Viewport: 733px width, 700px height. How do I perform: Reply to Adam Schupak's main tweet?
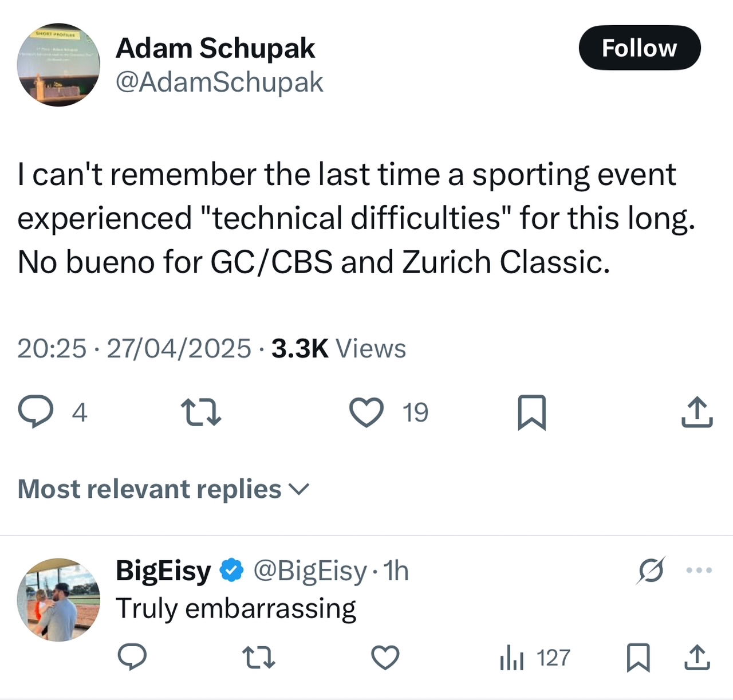36,412
